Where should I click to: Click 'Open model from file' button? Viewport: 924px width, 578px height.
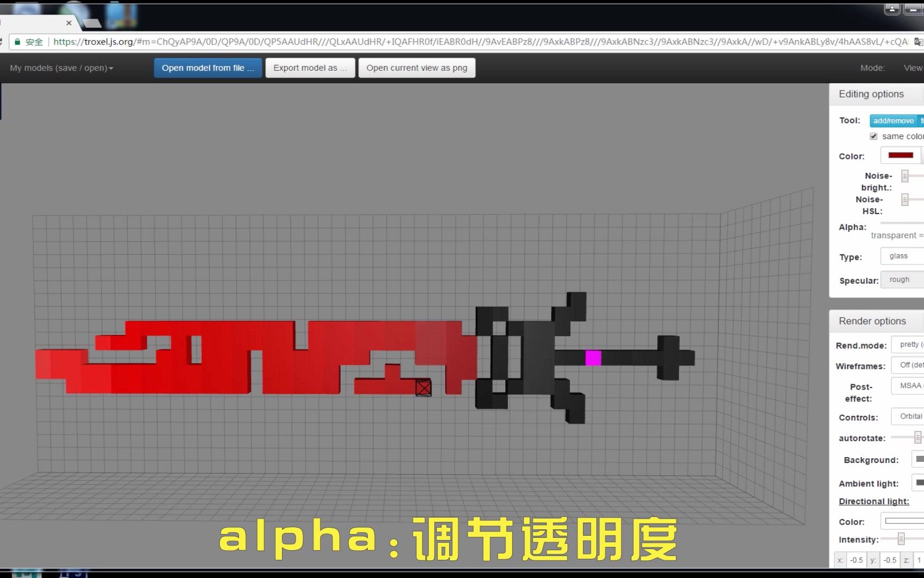[x=207, y=67]
